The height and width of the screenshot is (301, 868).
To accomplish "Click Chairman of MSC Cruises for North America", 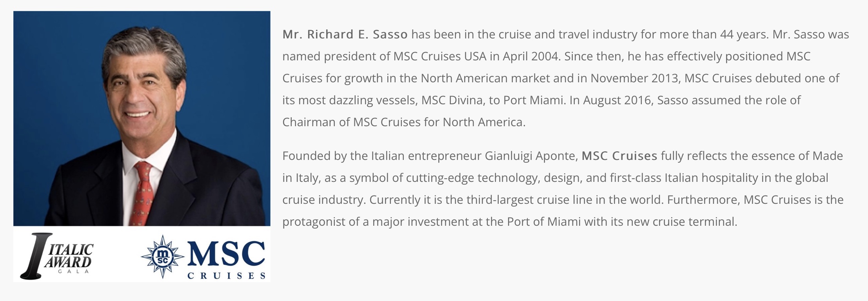I will tap(404, 122).
